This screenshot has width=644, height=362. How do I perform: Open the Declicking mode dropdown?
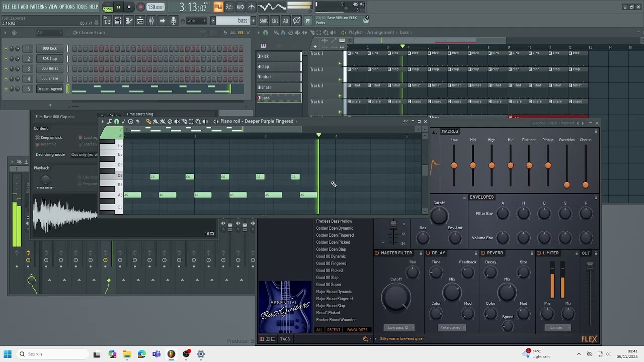coord(84,154)
